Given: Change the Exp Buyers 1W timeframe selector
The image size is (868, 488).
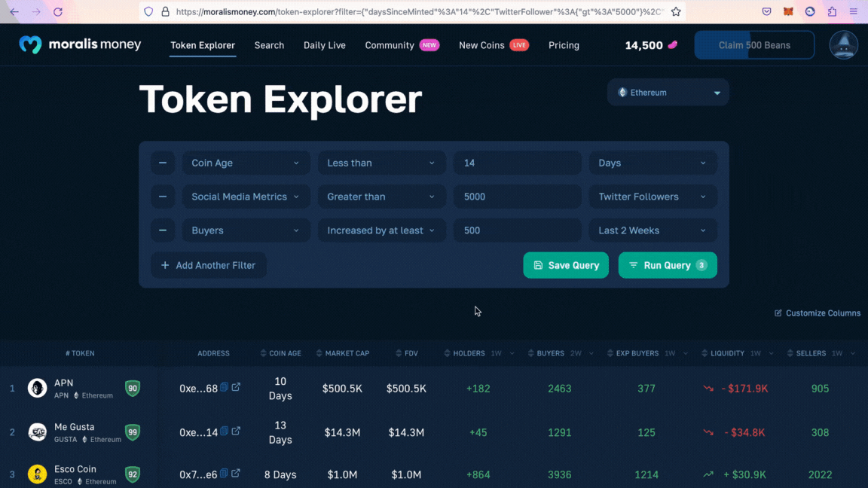Looking at the screenshot, I should pos(677,353).
